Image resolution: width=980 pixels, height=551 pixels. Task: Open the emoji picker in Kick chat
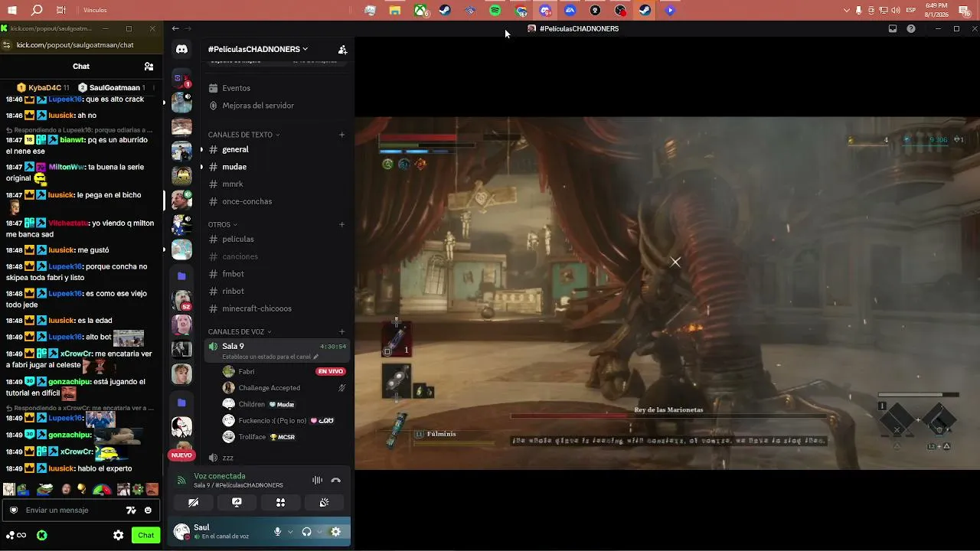point(148,510)
